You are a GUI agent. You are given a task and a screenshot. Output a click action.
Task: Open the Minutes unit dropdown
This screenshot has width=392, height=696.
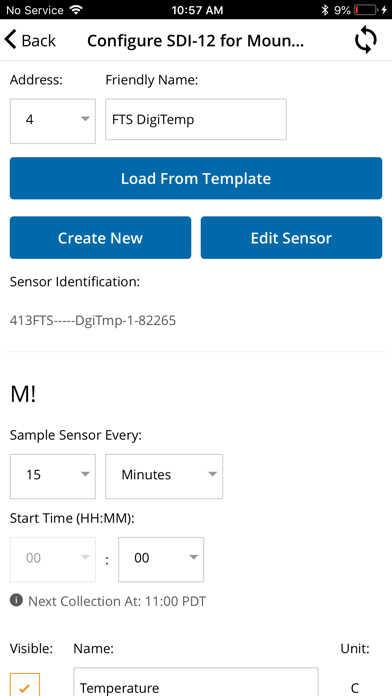point(164,476)
